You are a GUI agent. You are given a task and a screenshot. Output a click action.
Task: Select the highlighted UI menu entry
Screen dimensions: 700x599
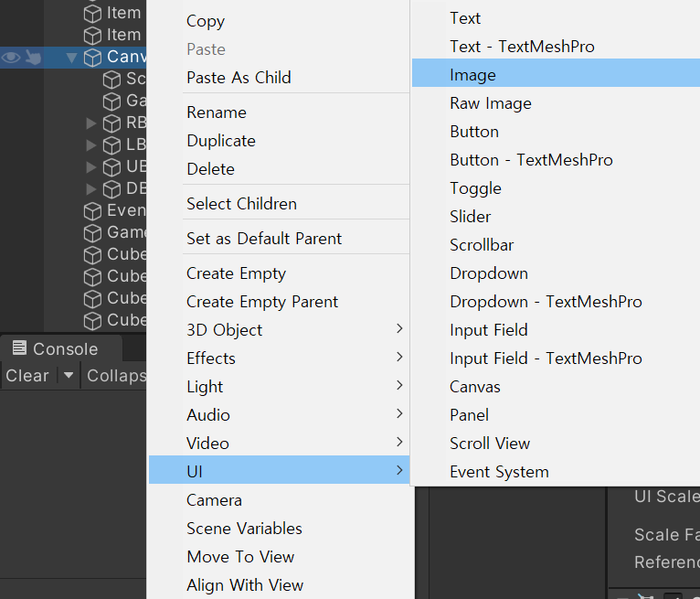tap(279, 470)
